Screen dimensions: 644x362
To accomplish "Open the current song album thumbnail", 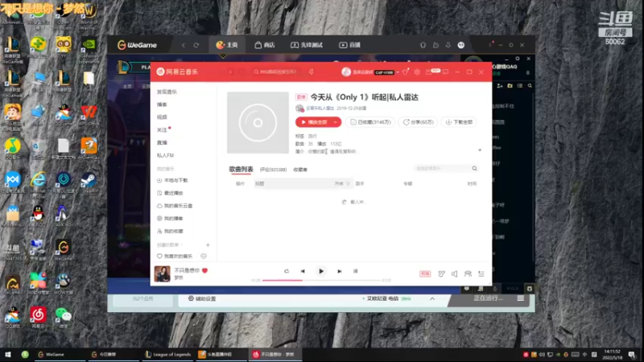I will 163,274.
